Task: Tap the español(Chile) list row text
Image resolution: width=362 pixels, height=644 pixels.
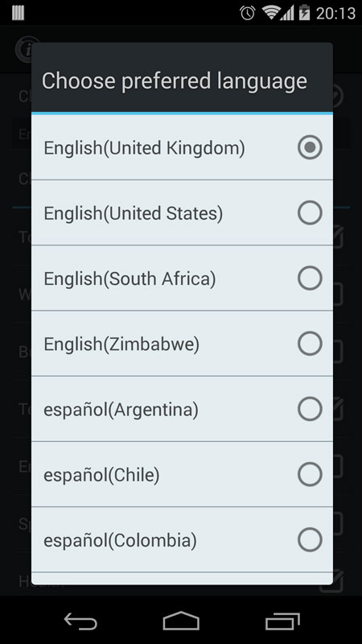Action: tap(101, 475)
